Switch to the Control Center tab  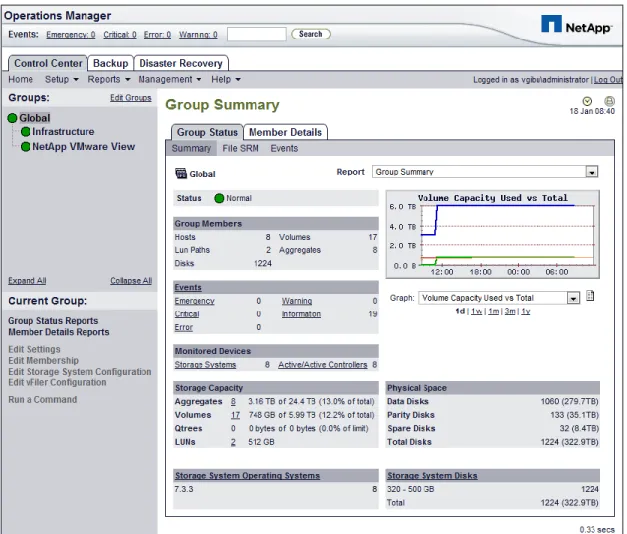pos(48,63)
